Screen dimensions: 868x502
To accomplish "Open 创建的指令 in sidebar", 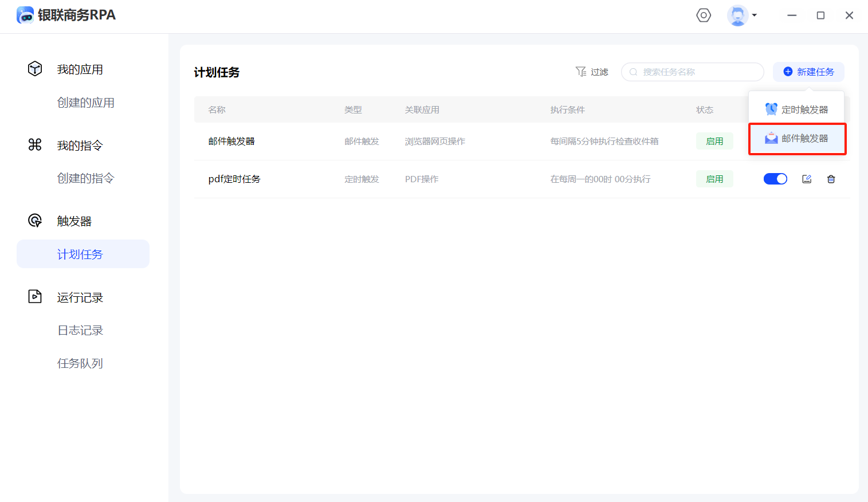I will click(85, 178).
